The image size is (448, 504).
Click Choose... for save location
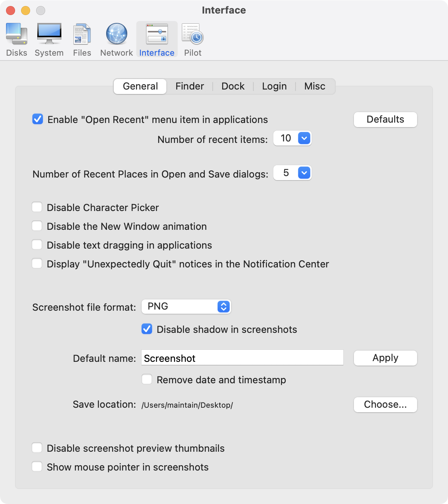[385, 405]
